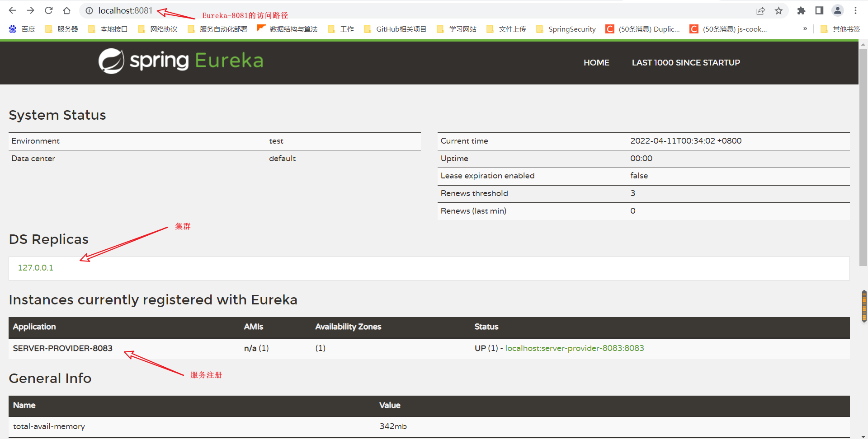
Task: Click the total-avail-memory row name
Action: (49, 426)
